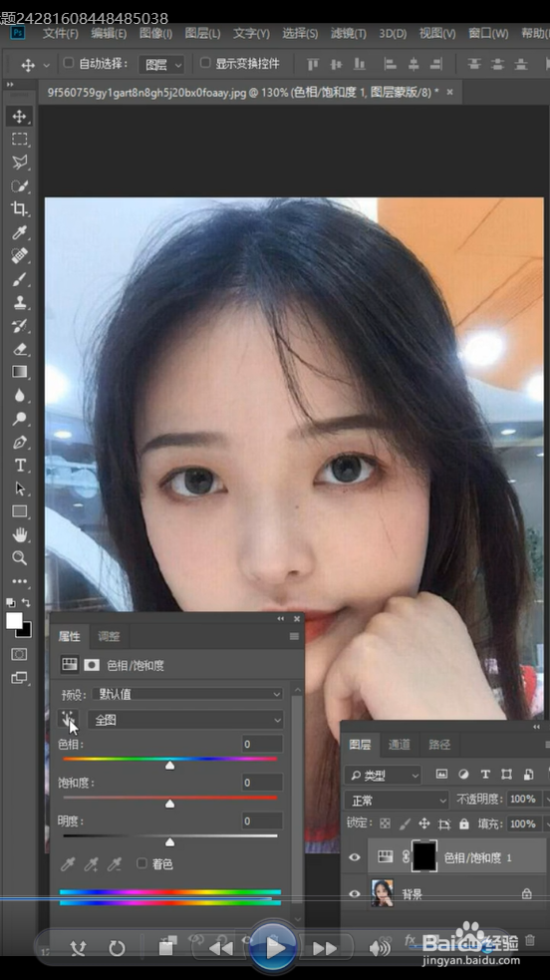
Task: Open the Properties panel flyout menu
Action: tap(294, 636)
